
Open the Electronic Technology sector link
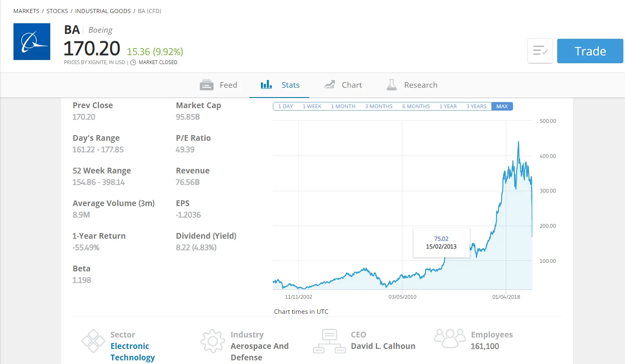tap(133, 352)
